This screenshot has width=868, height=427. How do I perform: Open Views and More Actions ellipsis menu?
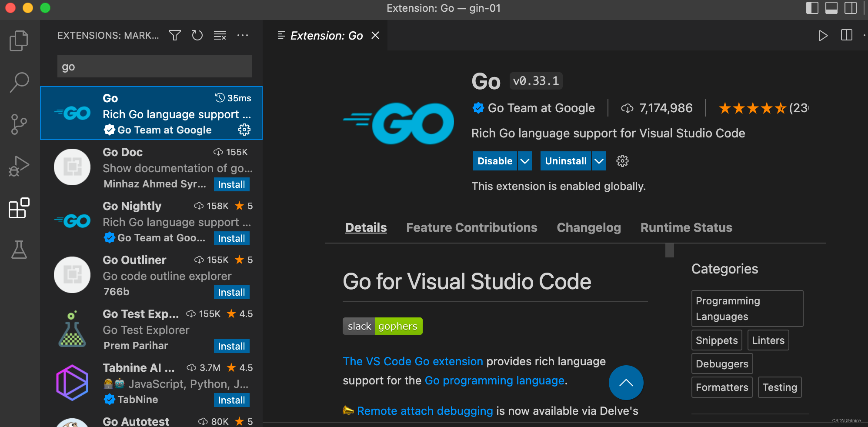pyautogui.click(x=243, y=35)
